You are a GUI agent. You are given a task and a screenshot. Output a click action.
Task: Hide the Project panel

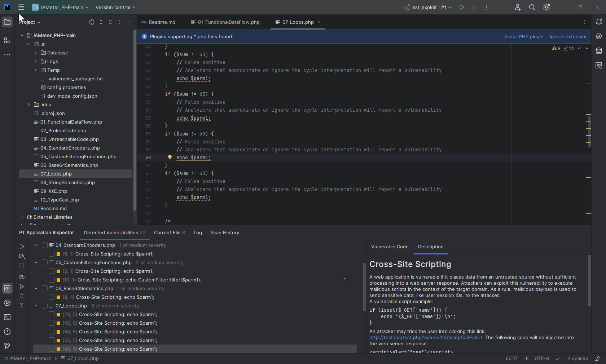point(129,22)
